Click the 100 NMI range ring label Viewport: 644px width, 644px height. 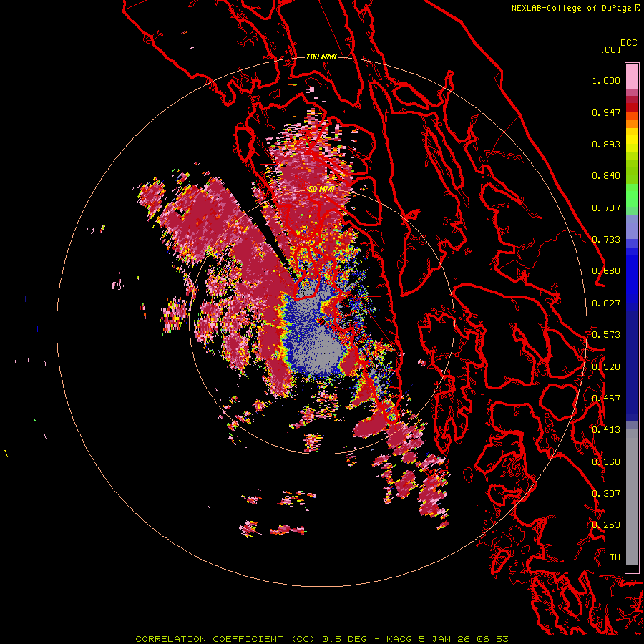[x=321, y=57]
